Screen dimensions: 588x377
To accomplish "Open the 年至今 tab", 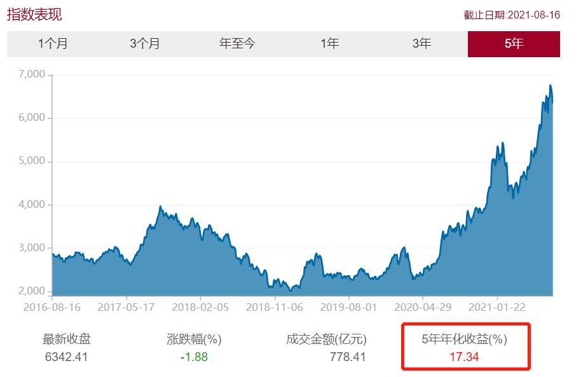I will 237,44.
